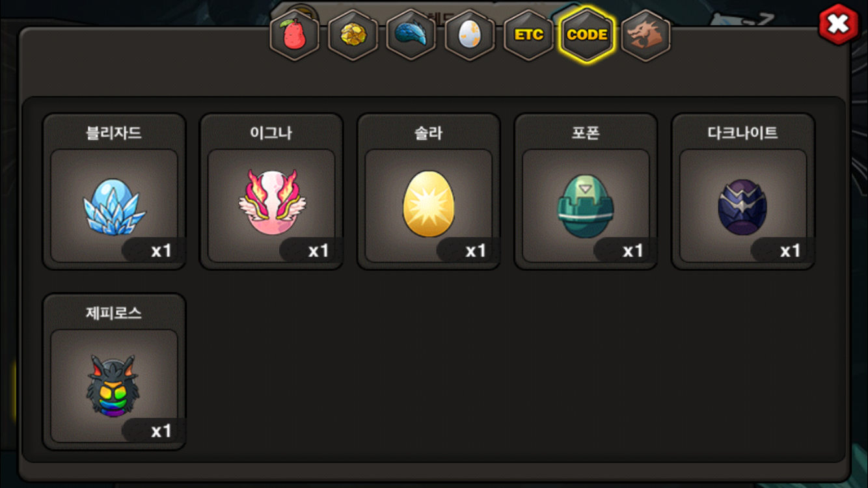Select the blue dragon wing tab

(411, 35)
